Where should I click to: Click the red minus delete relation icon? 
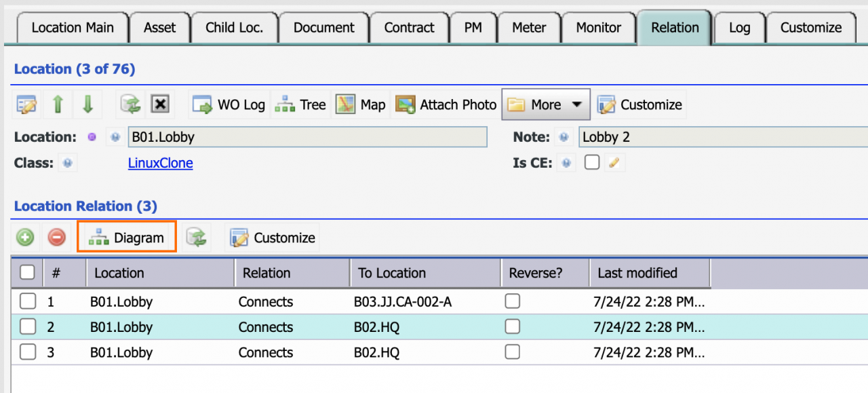57,238
